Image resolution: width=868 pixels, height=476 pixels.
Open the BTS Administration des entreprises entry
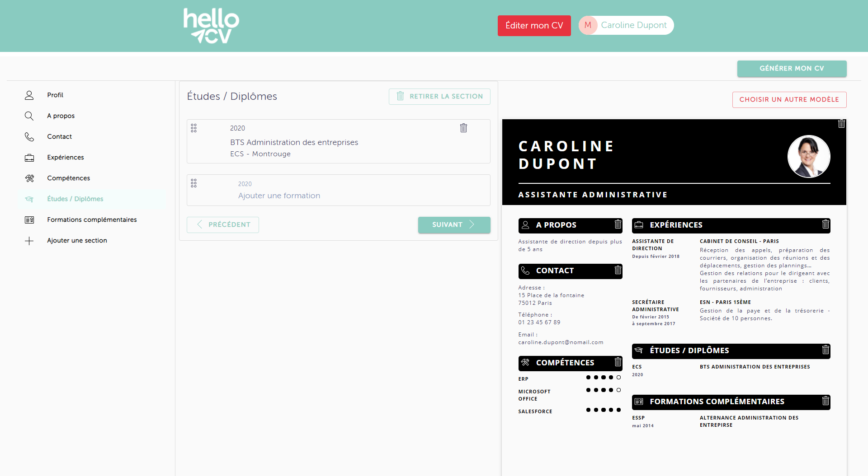339,141
